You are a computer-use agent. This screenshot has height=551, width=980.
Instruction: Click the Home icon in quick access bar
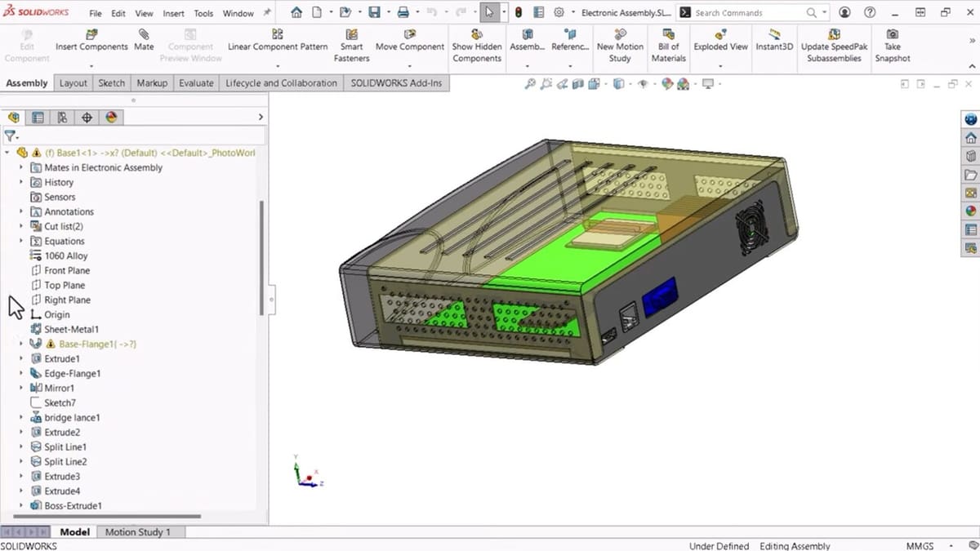[296, 12]
